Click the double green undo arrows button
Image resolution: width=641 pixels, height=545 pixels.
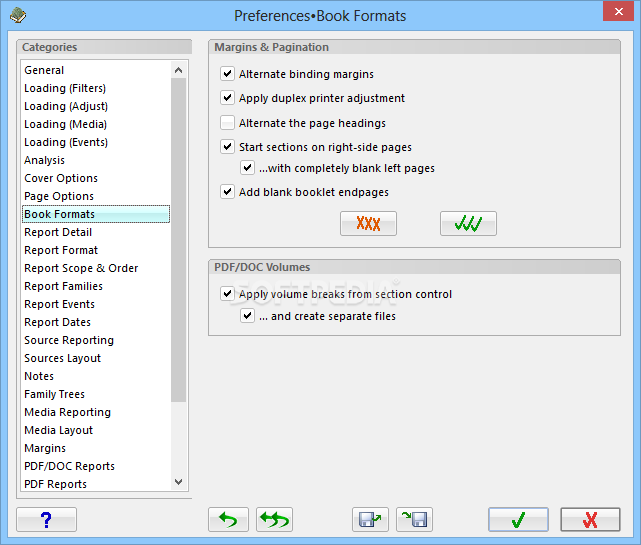(274, 520)
